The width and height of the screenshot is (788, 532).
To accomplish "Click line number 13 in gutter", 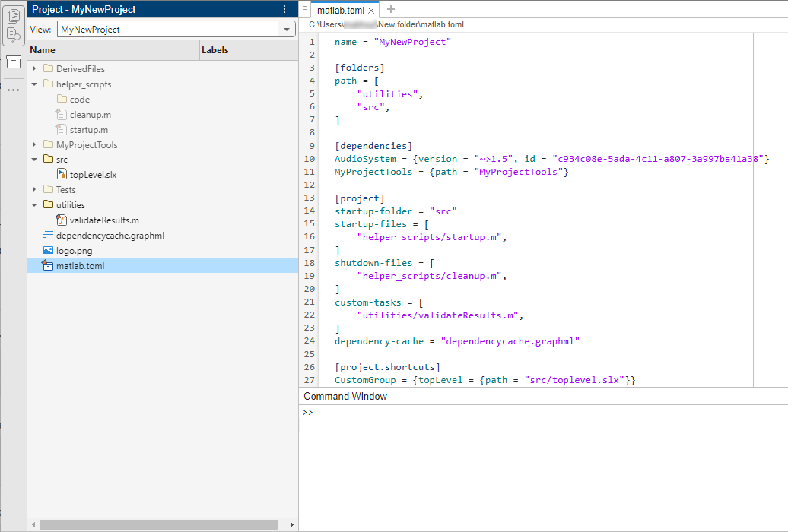I will (x=310, y=198).
